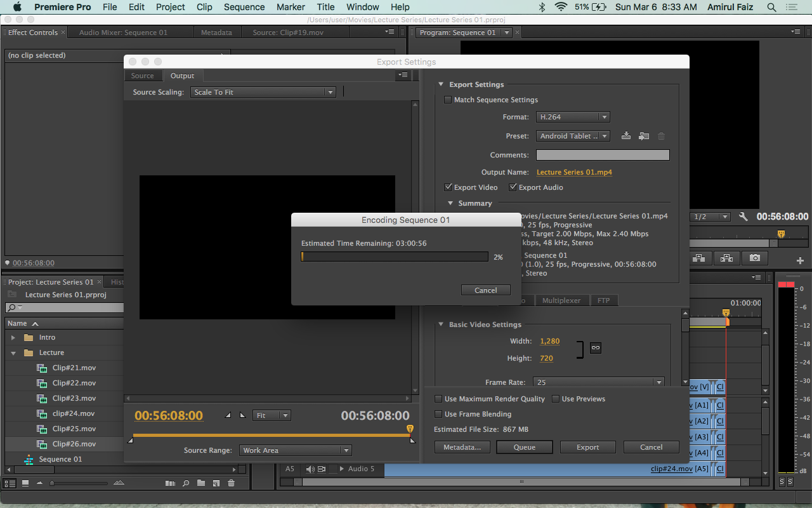The image size is (812, 508).
Task: Click the Find icon in Project panel
Action: pos(186,483)
